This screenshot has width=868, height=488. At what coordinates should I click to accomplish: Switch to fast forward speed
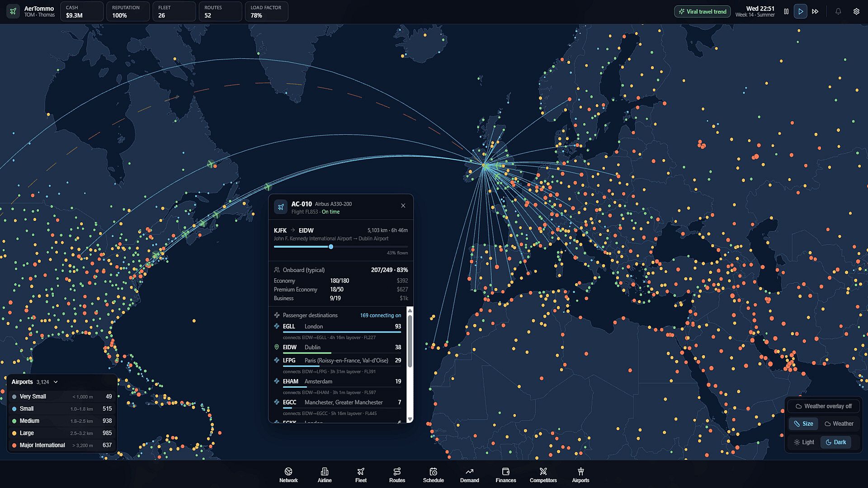point(815,11)
